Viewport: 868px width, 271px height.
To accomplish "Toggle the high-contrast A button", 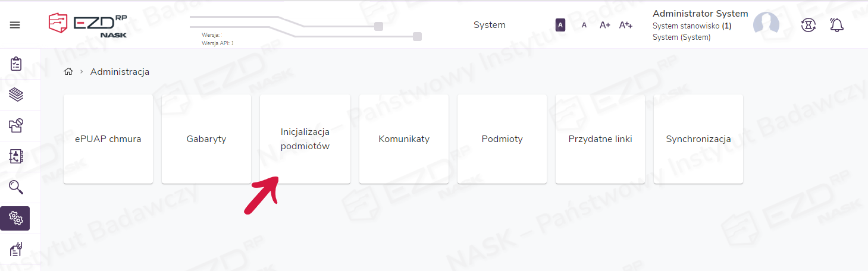I will tap(560, 25).
